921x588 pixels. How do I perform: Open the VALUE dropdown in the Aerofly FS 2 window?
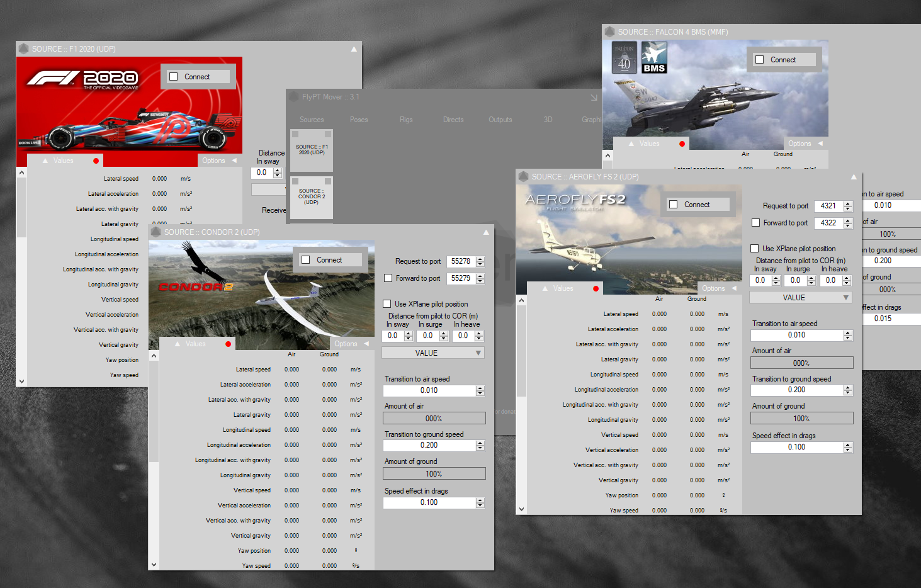tap(801, 298)
